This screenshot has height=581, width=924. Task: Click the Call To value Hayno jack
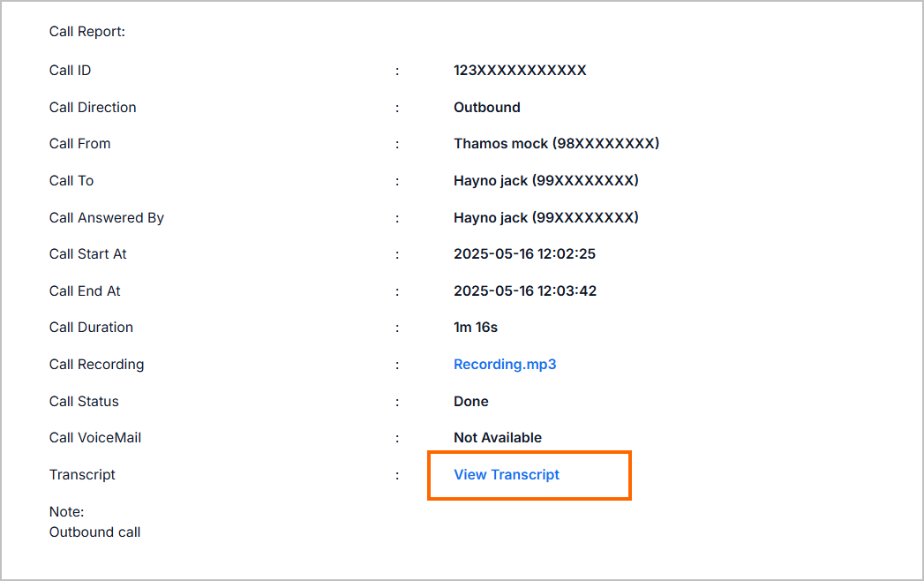point(545,180)
